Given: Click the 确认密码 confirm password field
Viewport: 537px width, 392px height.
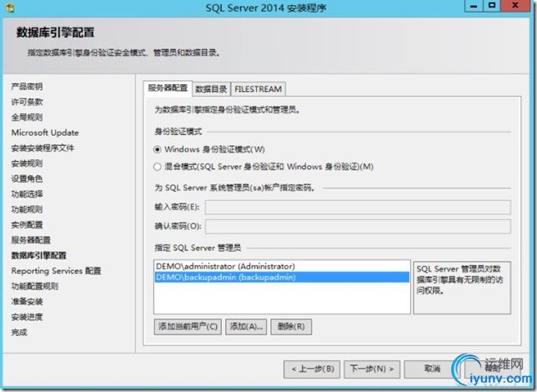Looking at the screenshot, I should pyautogui.click(x=358, y=227).
